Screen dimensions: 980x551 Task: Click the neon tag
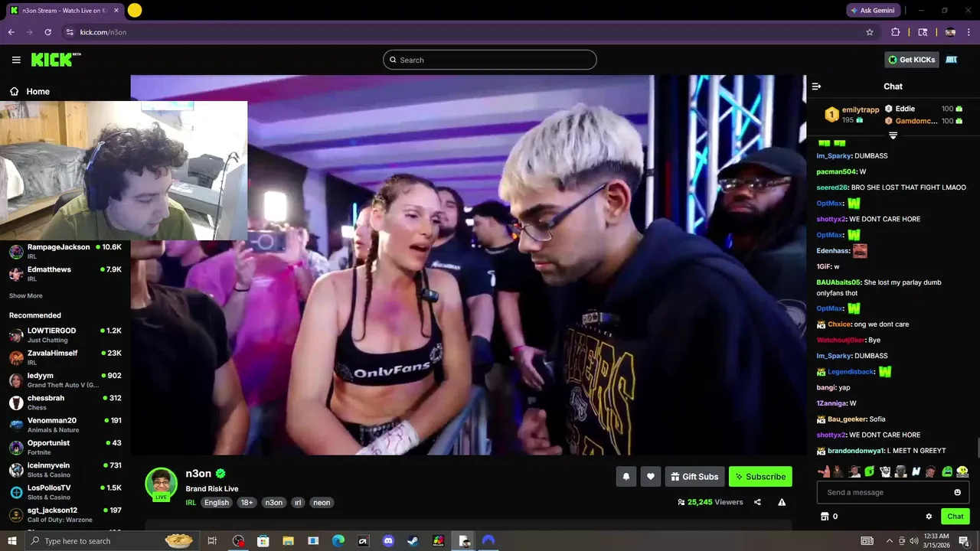pyautogui.click(x=322, y=503)
